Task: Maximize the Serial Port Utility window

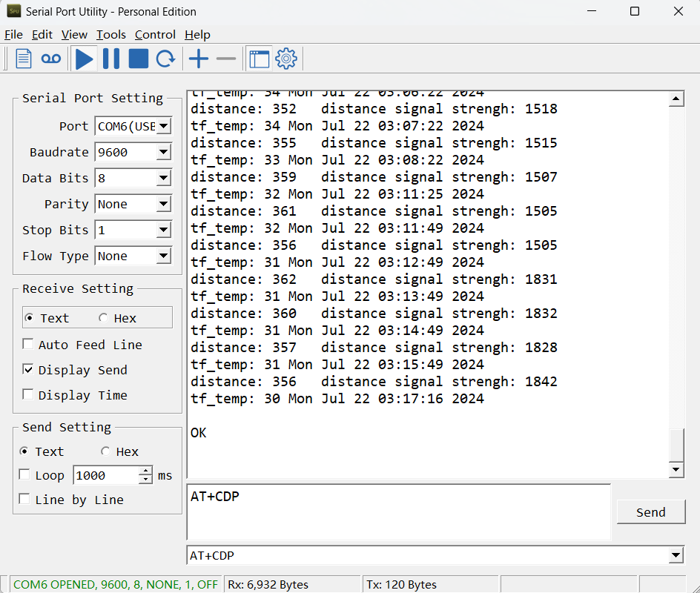Action: pos(635,11)
